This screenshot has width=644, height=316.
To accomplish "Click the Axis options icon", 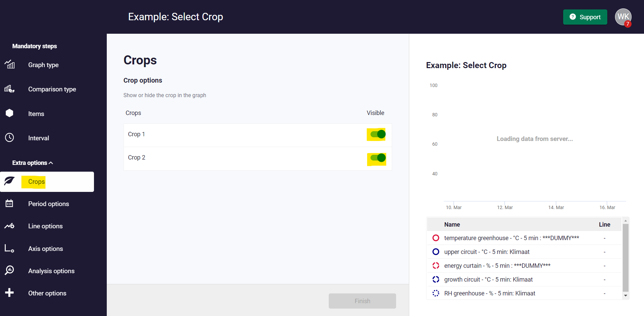I will [9, 249].
